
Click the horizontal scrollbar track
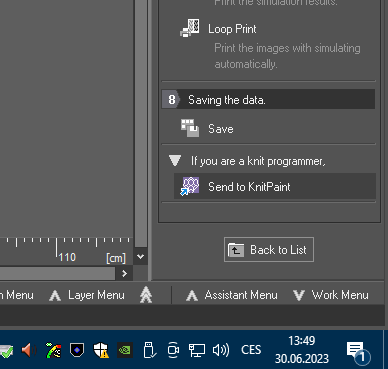(x=57, y=274)
